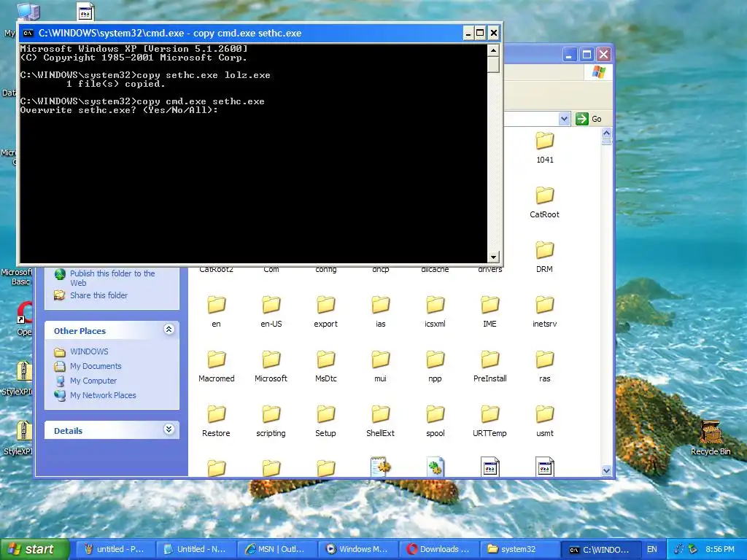Select the export folder icon
747x560 pixels.
(326, 305)
